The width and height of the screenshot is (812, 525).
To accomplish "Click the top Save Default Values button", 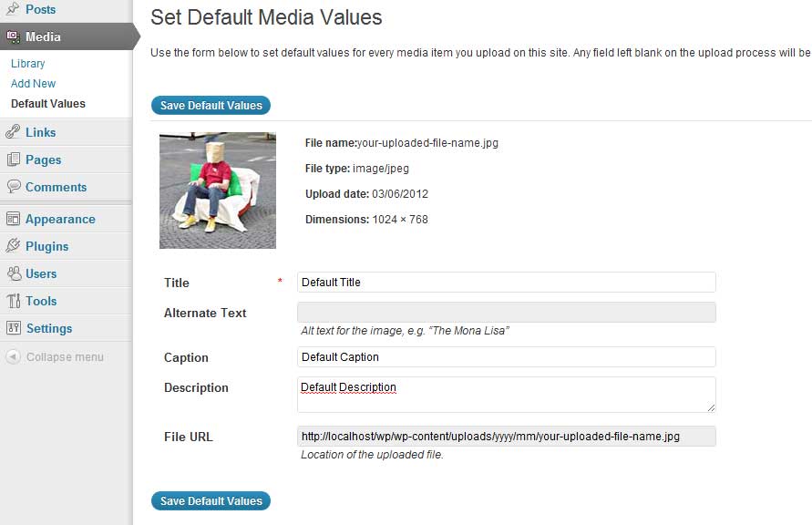I will (211, 105).
